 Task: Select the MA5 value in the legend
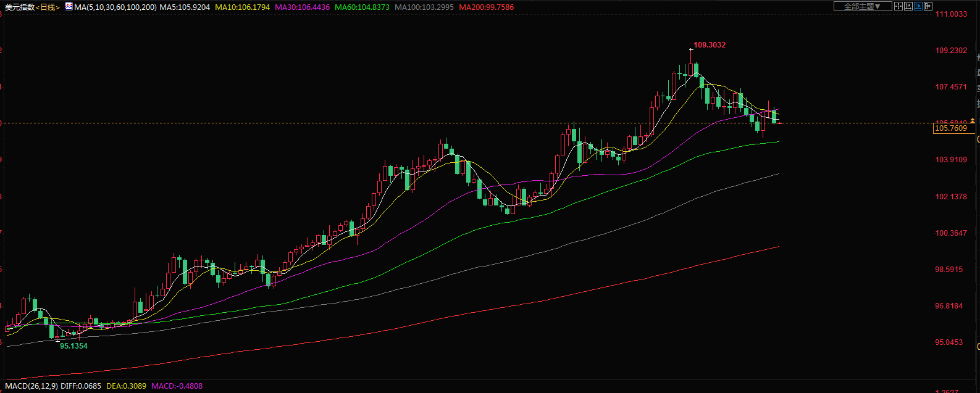point(185,7)
